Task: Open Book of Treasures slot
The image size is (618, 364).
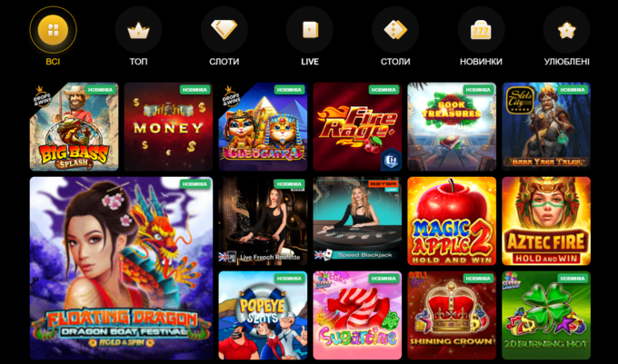Action: coord(452,127)
